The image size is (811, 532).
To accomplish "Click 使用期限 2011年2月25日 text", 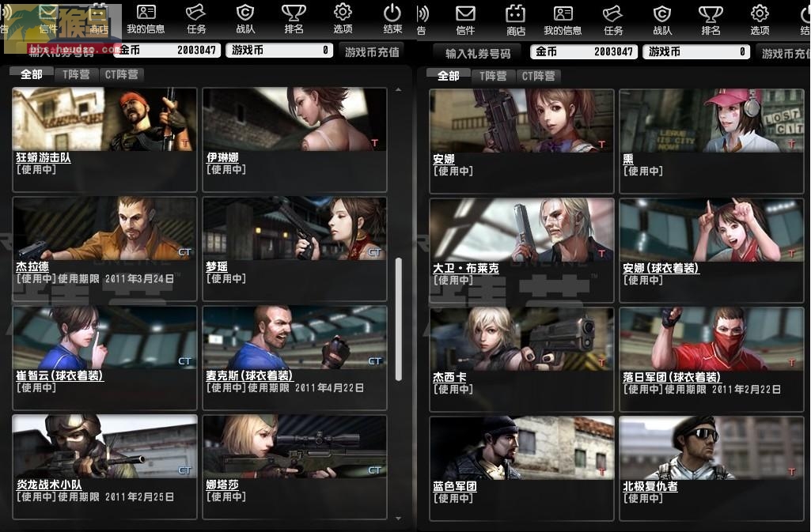I will (x=116, y=497).
